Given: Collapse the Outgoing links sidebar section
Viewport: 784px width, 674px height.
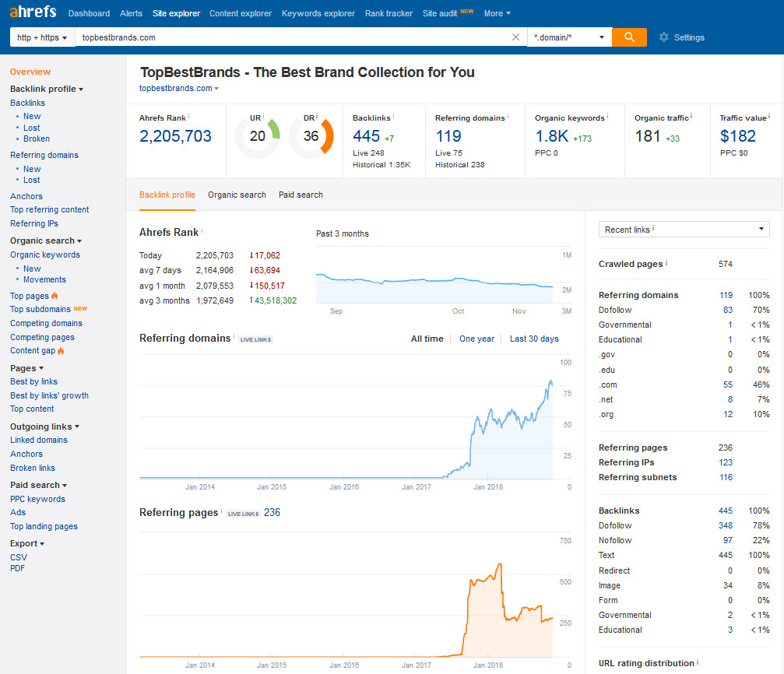Looking at the screenshot, I should click(45, 427).
